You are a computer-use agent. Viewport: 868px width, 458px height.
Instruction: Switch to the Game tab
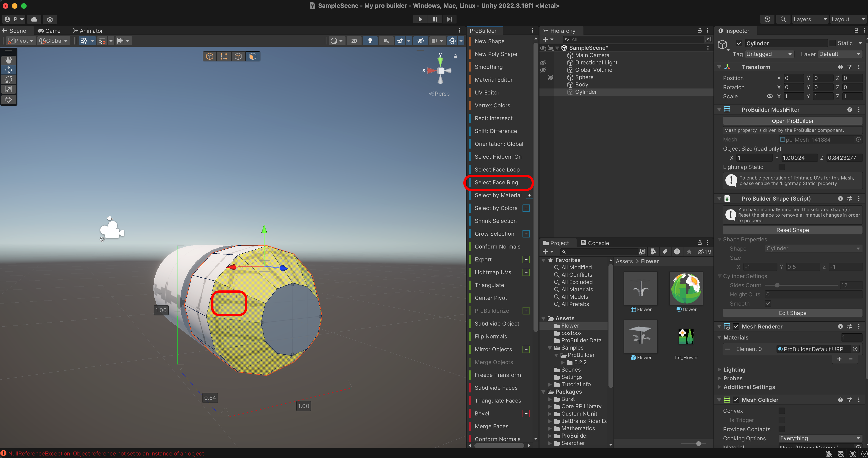[x=49, y=31]
